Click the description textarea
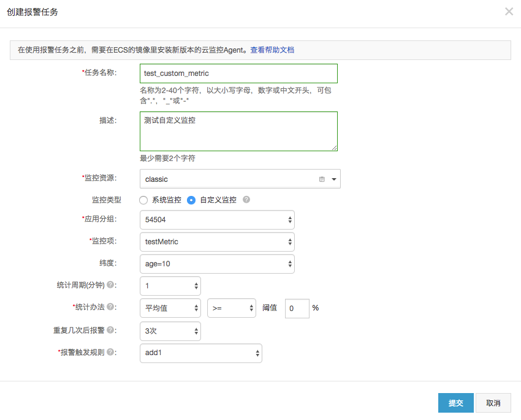Image resolution: width=521 pixels, height=420 pixels. click(x=238, y=131)
